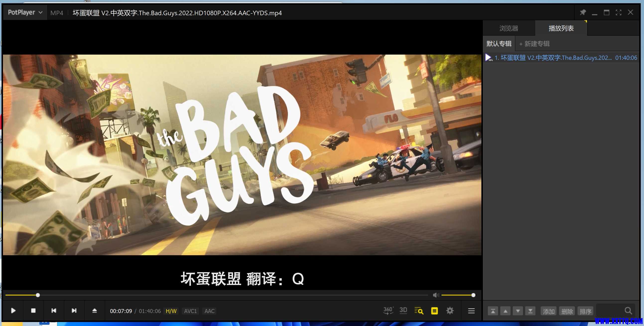Move the playlist item to the bottom
This screenshot has width=644, height=326.
coord(530,311)
